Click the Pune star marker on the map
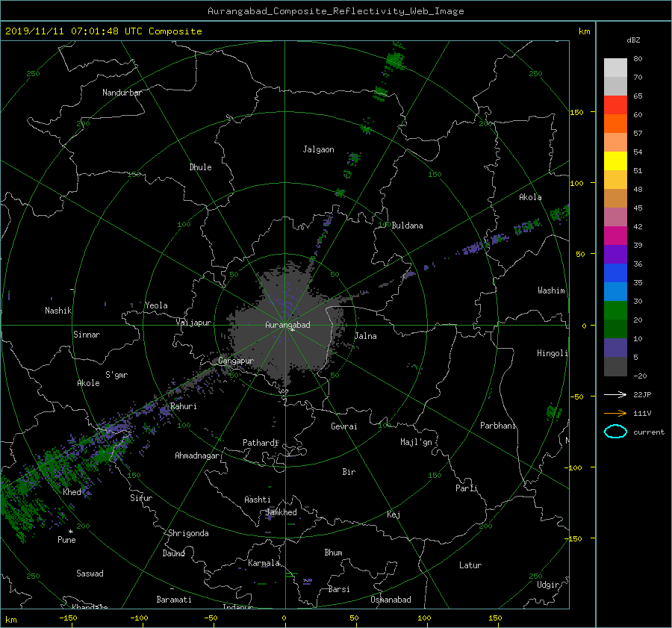672x628 pixels. [71, 532]
